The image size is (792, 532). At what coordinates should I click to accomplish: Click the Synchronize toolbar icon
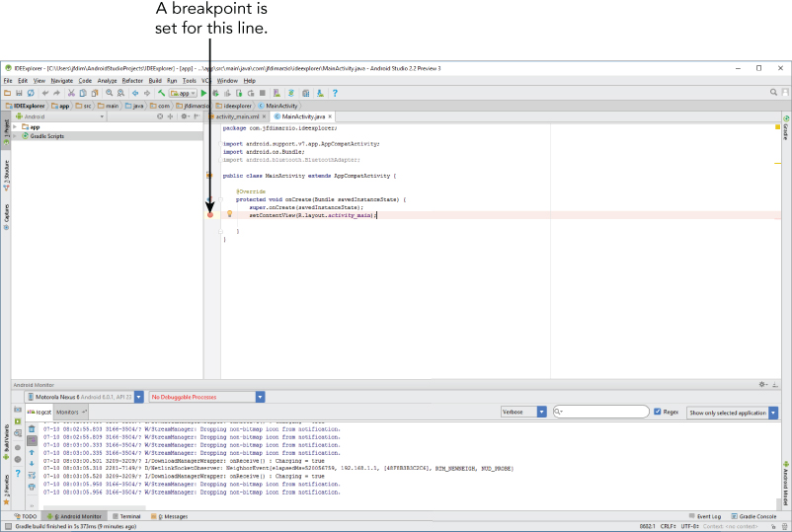point(31,93)
